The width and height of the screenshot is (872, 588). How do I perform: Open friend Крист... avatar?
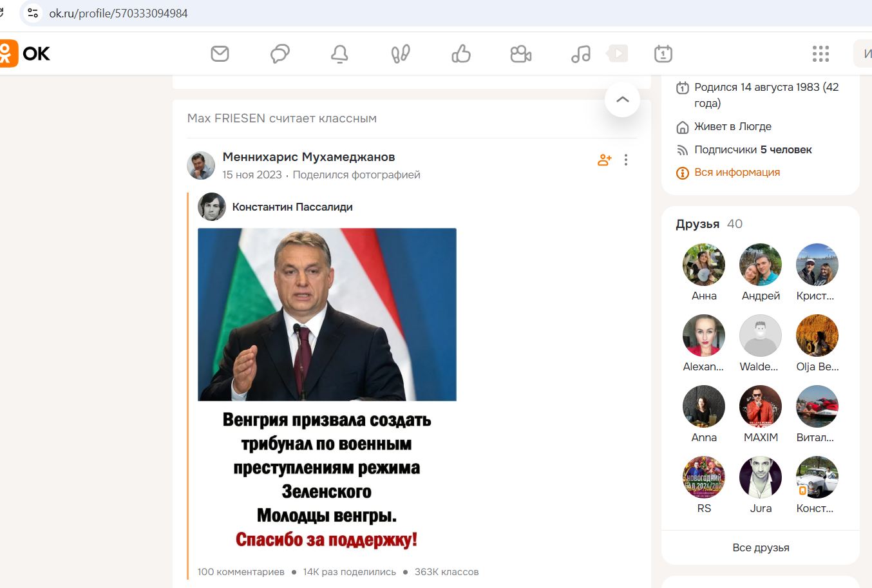817,265
